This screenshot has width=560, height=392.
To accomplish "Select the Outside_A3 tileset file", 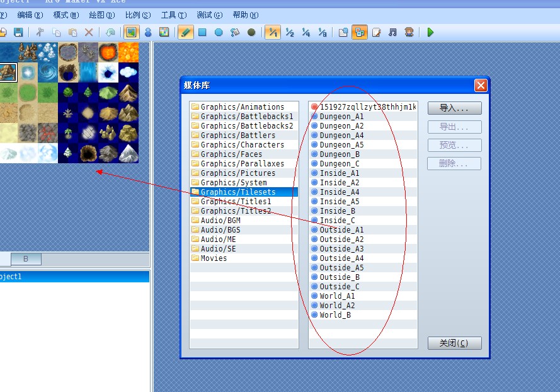I will (x=363, y=249).
